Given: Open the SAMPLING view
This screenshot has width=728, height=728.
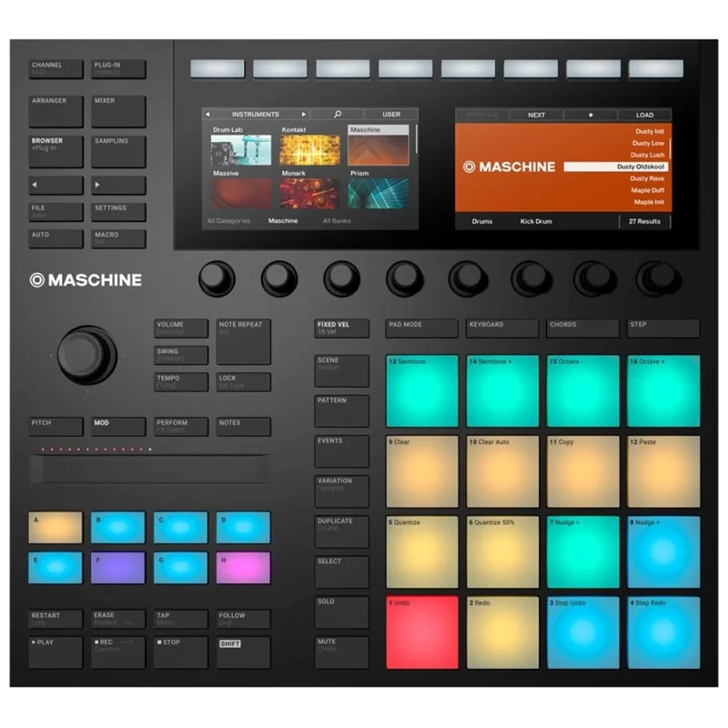Looking at the screenshot, I should click(118, 151).
